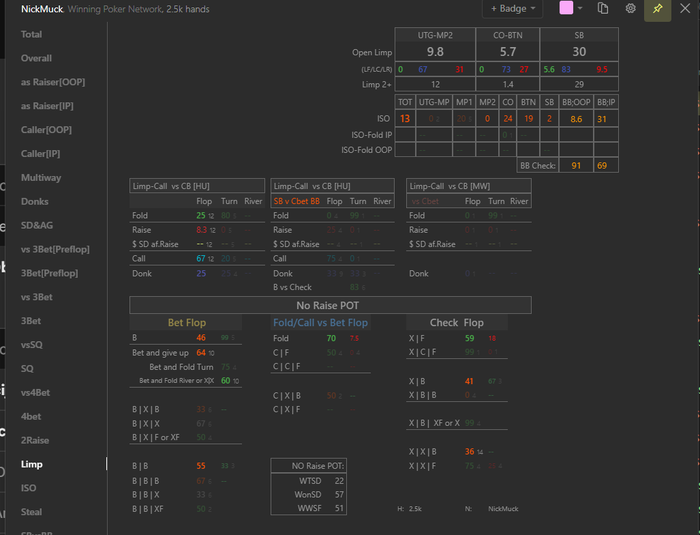Click the pink color swatch
Screen dimensions: 700x535
pyautogui.click(x=566, y=8)
